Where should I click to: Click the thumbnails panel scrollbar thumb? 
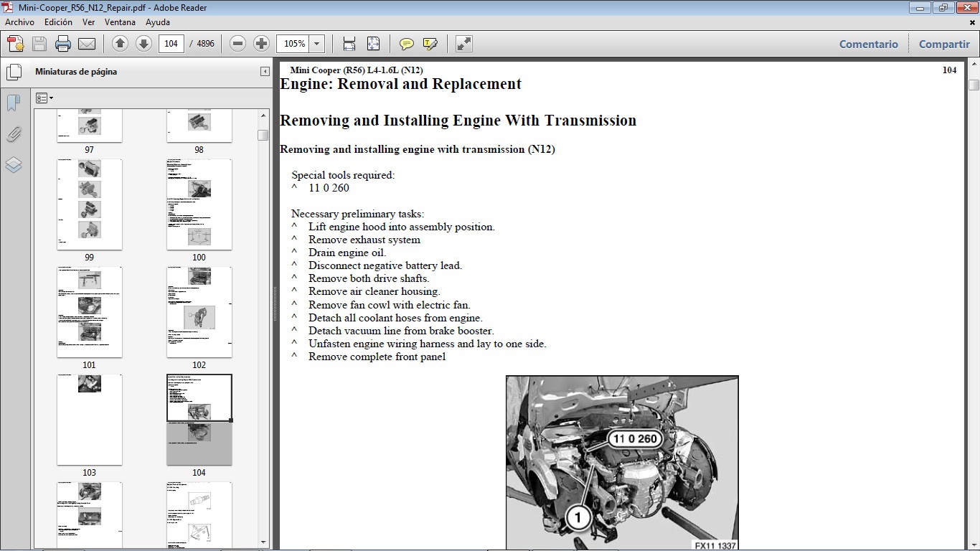point(263,135)
